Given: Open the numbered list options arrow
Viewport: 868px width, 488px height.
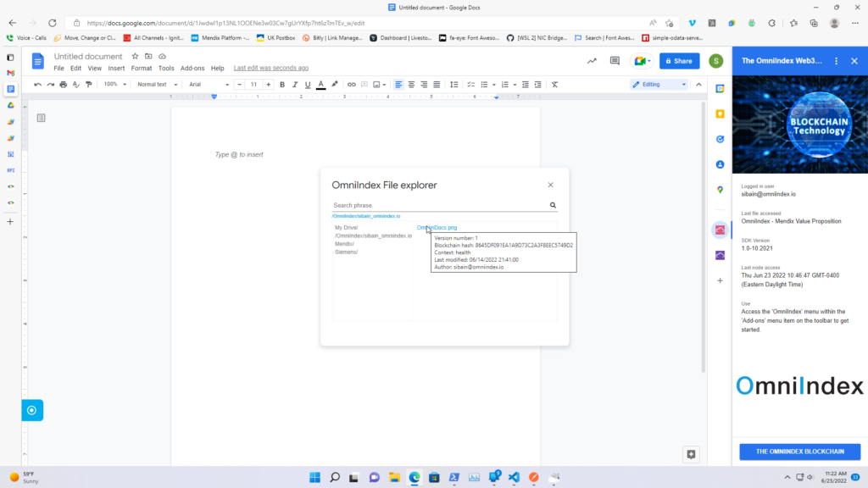Looking at the screenshot, I should (x=515, y=85).
